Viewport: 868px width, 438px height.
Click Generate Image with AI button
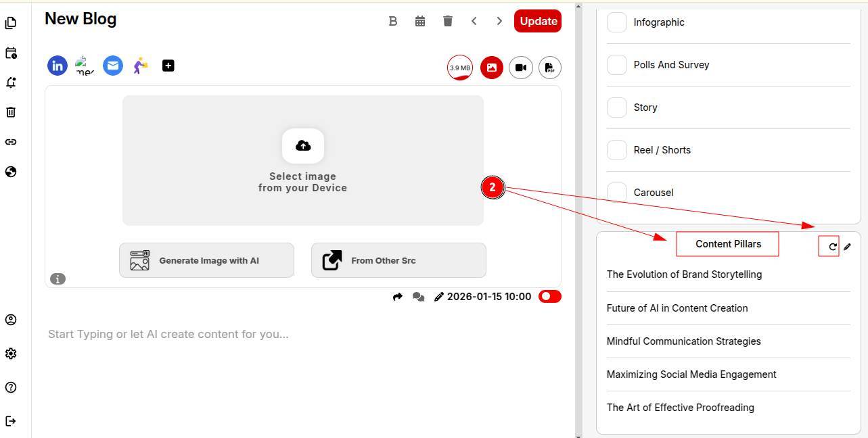pos(206,260)
